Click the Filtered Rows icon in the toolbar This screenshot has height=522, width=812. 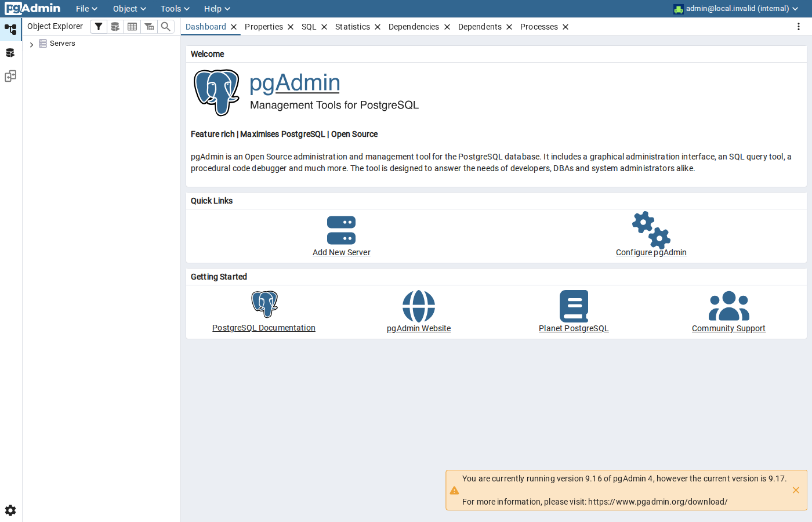(149, 27)
